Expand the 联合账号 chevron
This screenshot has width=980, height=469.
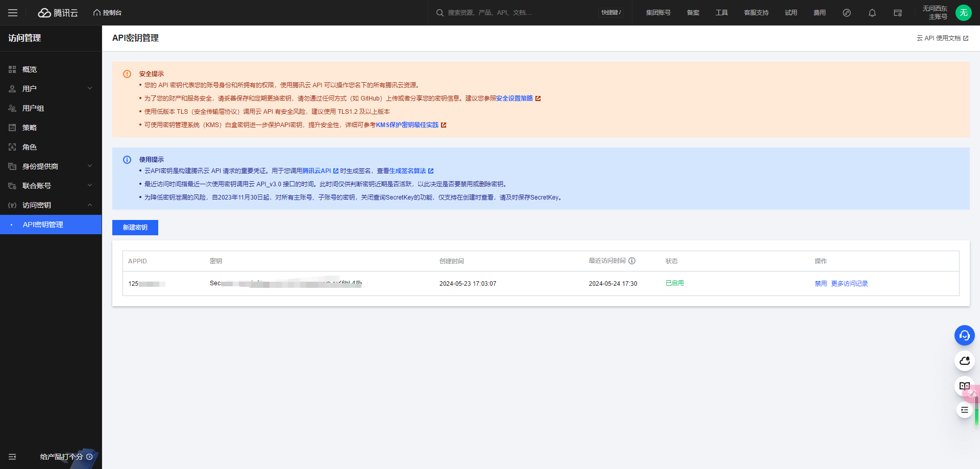pyautogui.click(x=90, y=186)
